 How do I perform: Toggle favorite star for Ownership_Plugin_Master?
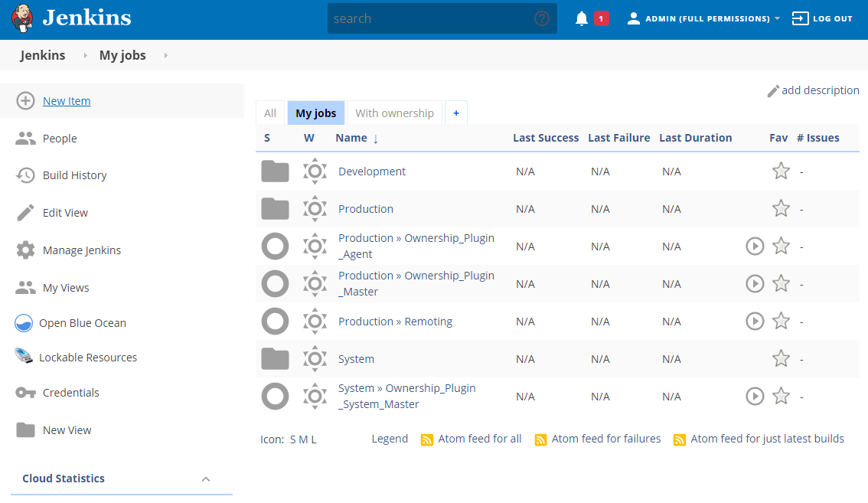781,283
